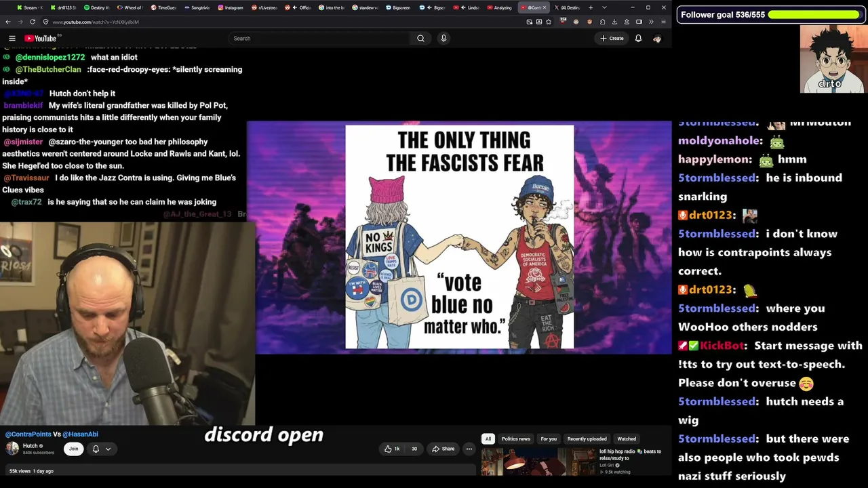
Task: Open the browser sidebar toggle icon
Action: 639,22
